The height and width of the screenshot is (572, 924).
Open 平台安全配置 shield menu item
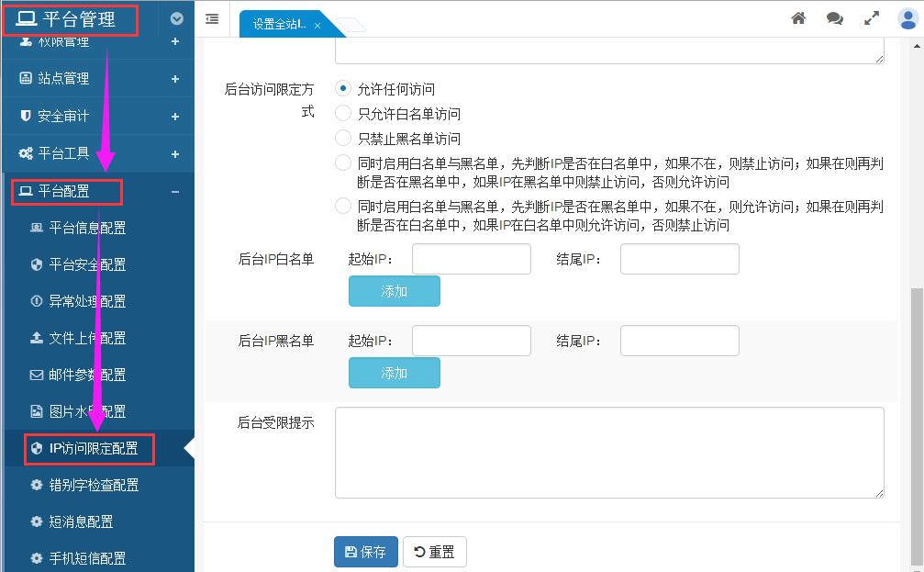(x=87, y=264)
